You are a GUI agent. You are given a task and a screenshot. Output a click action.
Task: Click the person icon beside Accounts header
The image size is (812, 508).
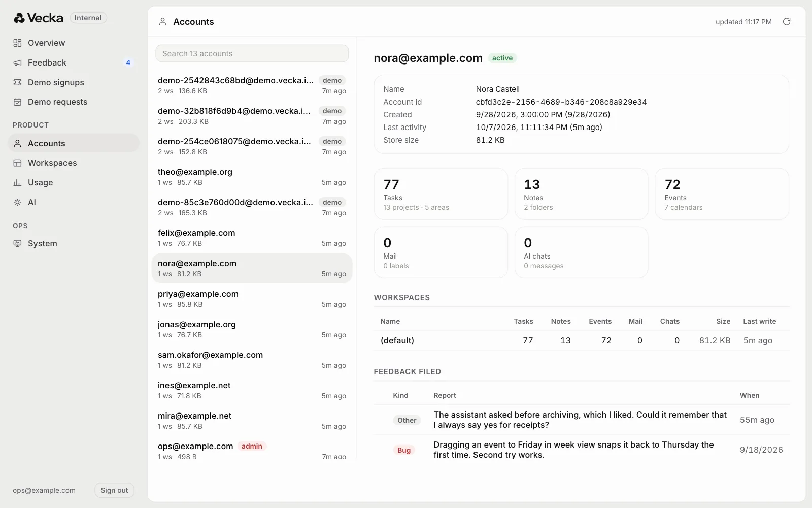click(162, 22)
